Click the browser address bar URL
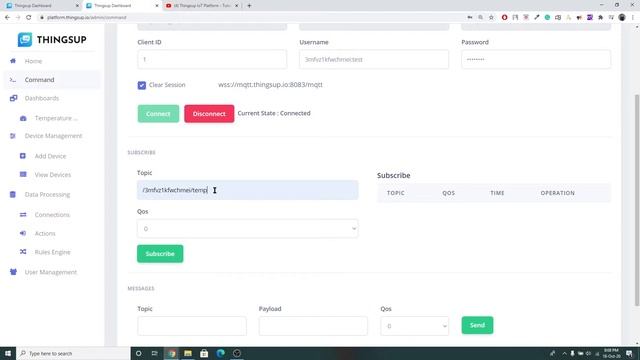 pyautogui.click(x=87, y=18)
